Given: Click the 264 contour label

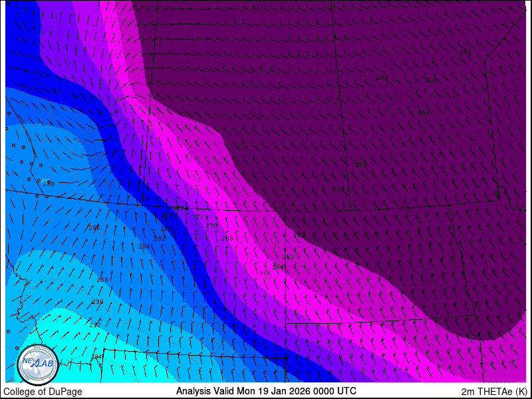Looking at the screenshot, I should [278, 267].
